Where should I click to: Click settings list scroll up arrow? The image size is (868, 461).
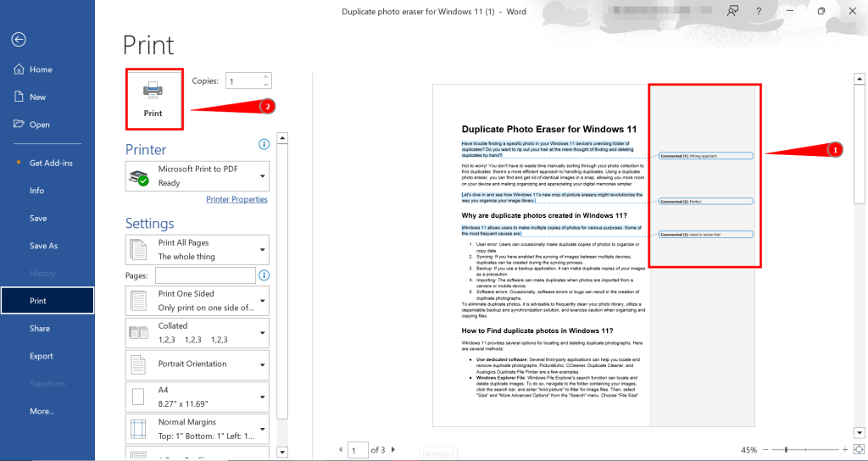click(x=281, y=138)
